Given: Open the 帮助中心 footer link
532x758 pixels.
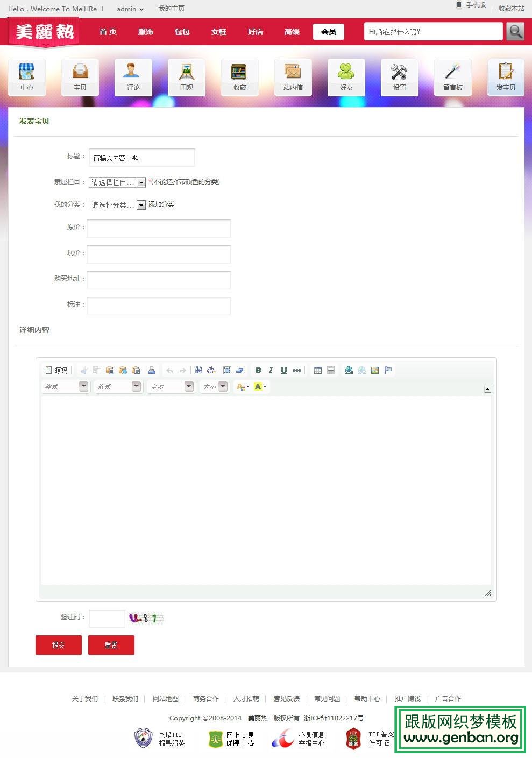Looking at the screenshot, I should coord(367,698).
